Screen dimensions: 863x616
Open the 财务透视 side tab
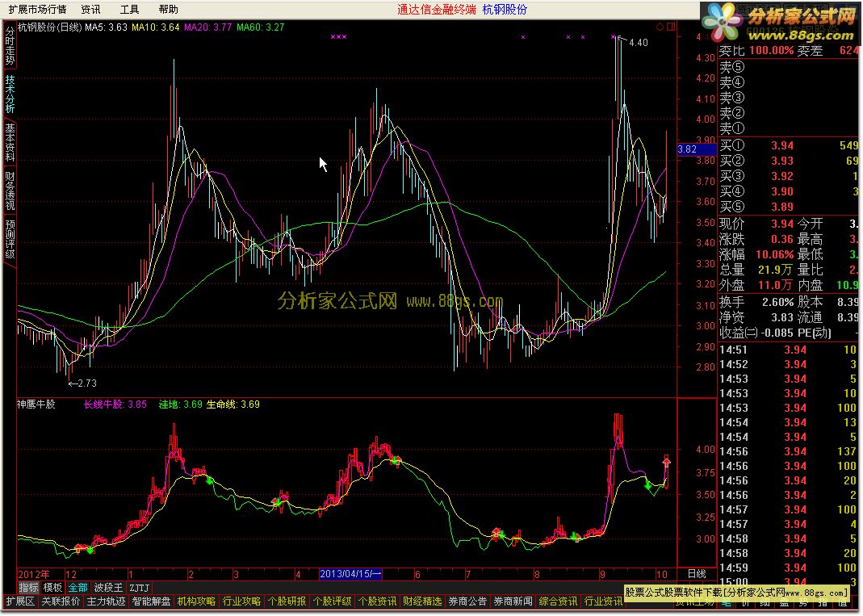pos(10,190)
